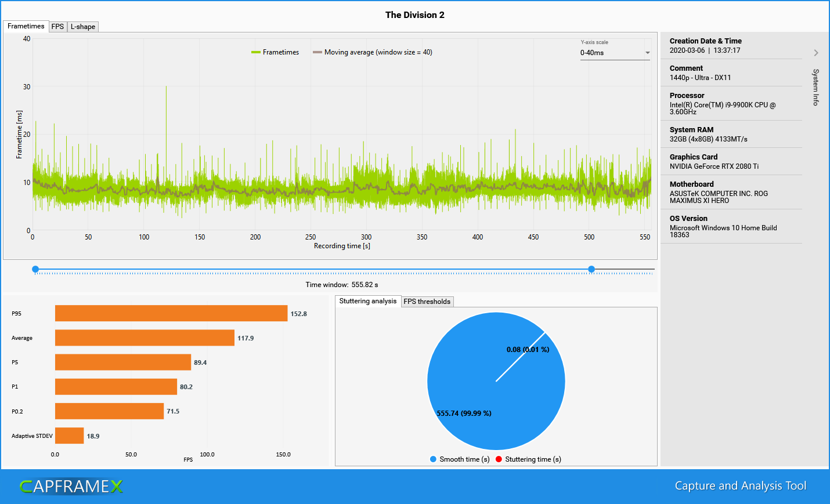The width and height of the screenshot is (830, 504).
Task: Select the Frametimes tab
Action: pyautogui.click(x=26, y=26)
